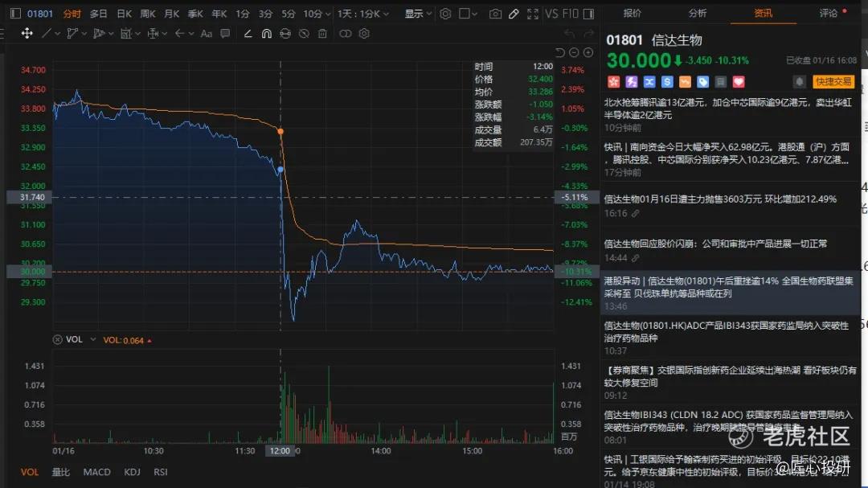The height and width of the screenshot is (488, 868).
Task: Open the layout square dropdown
Action: tap(468, 14)
